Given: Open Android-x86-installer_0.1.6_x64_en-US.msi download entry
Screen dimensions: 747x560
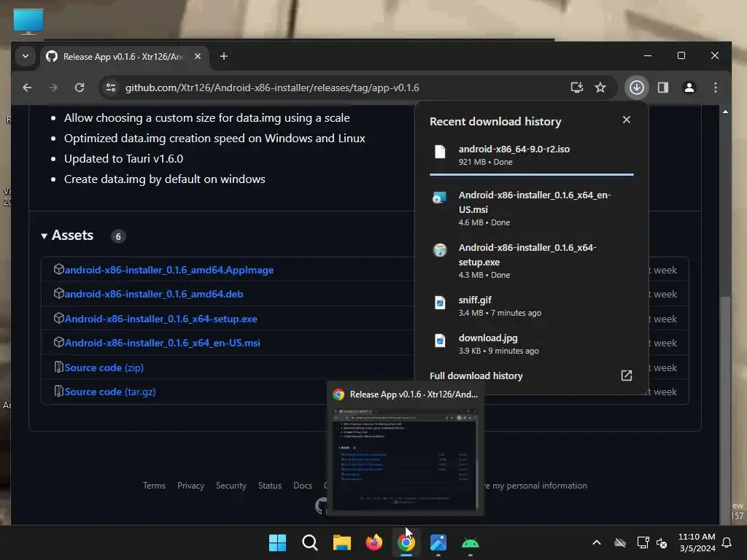Looking at the screenshot, I should [x=531, y=208].
